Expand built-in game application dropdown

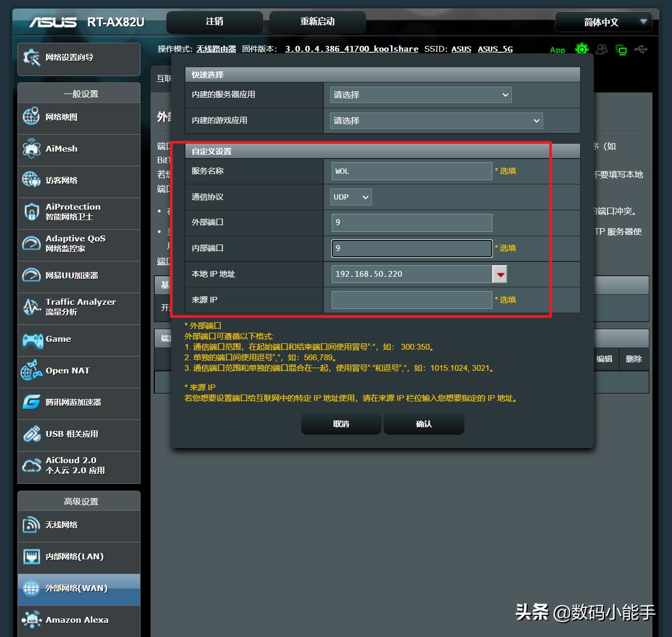(436, 121)
